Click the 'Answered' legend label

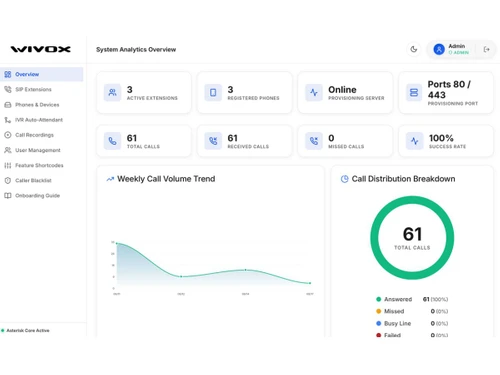[x=398, y=299]
